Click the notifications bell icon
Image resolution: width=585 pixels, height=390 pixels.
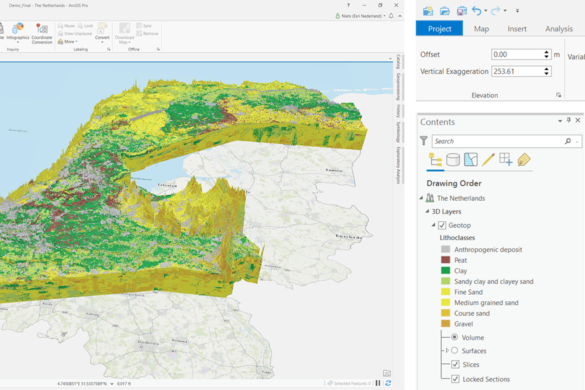391,16
